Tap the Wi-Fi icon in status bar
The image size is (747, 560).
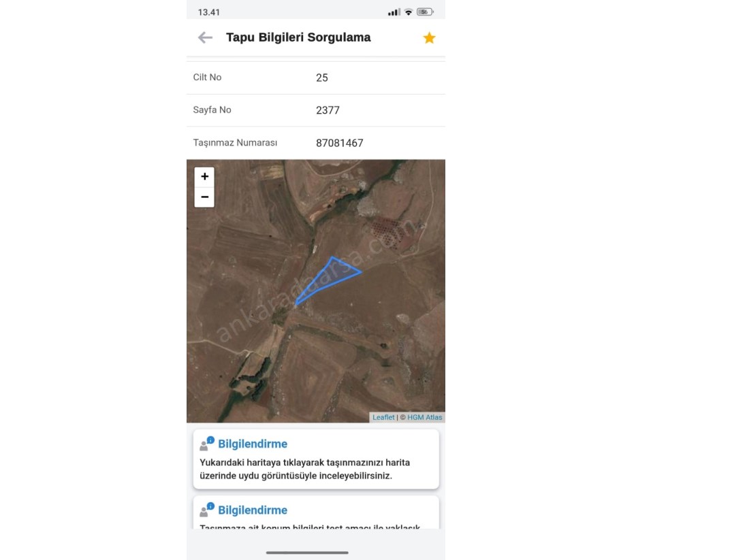[x=409, y=12]
